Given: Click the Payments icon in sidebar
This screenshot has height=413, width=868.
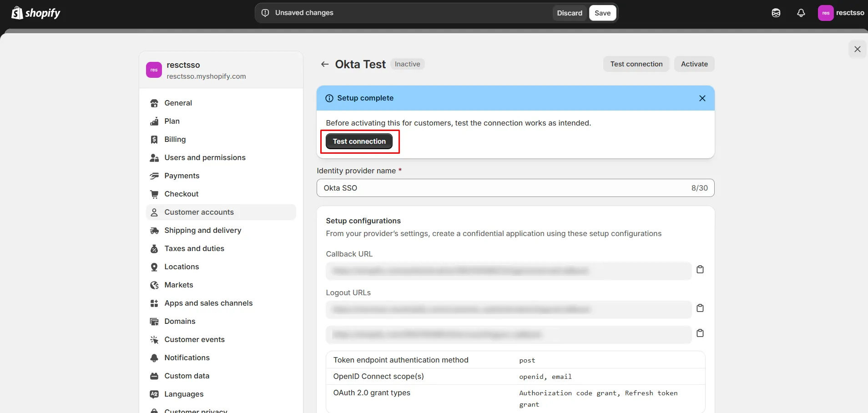Looking at the screenshot, I should coord(154,176).
